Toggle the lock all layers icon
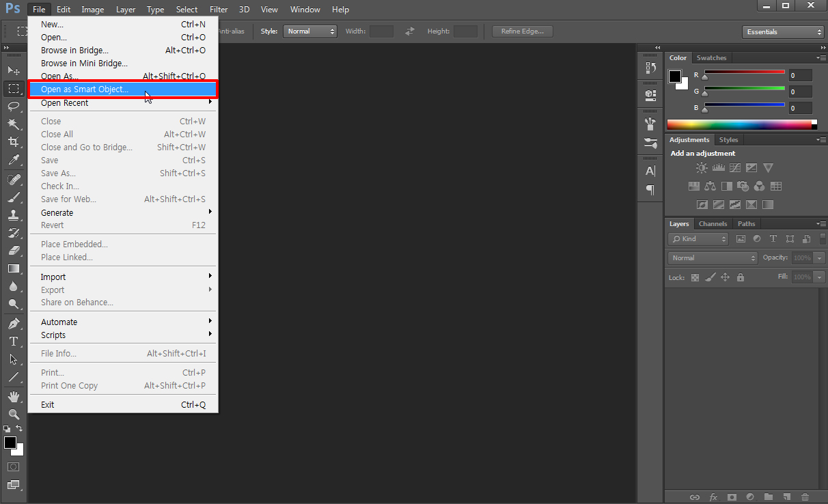828x504 pixels. pos(741,277)
